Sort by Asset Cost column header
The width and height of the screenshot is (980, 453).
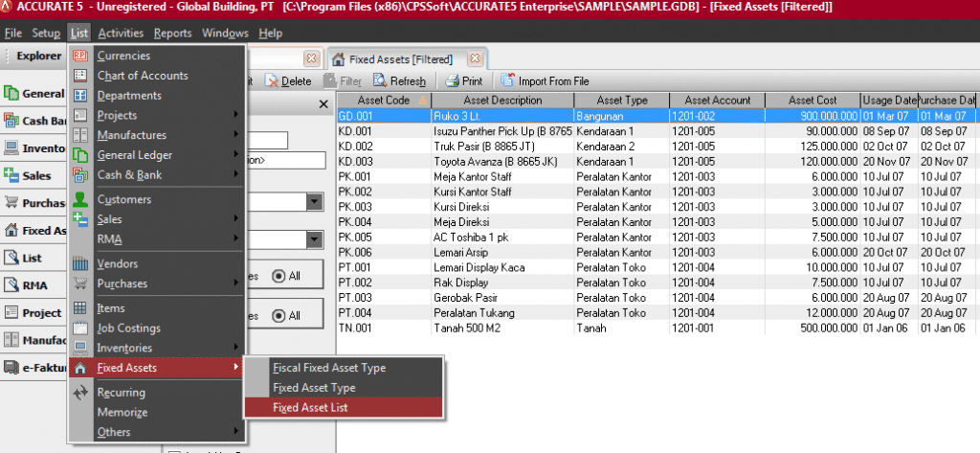pos(813,101)
